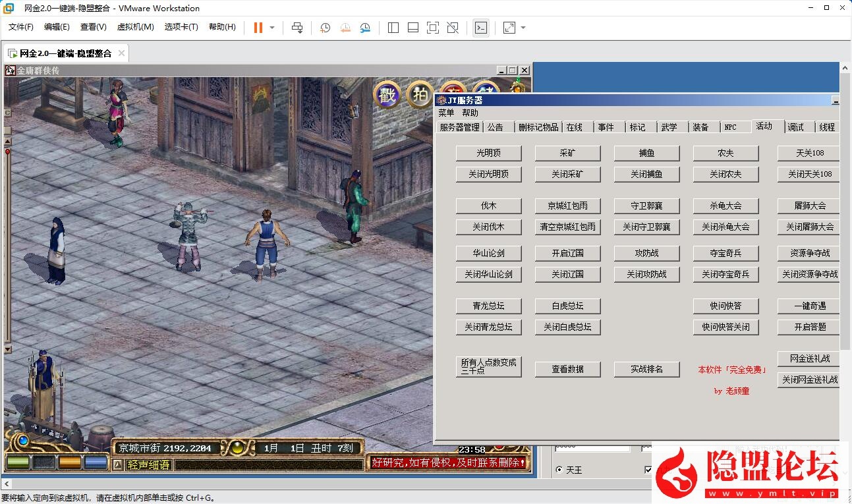Open the 菜单 menu in JT服务器
852x504 pixels.
[445, 113]
